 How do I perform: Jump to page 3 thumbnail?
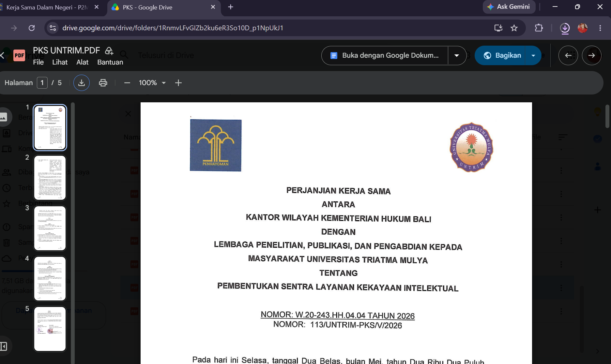50,228
